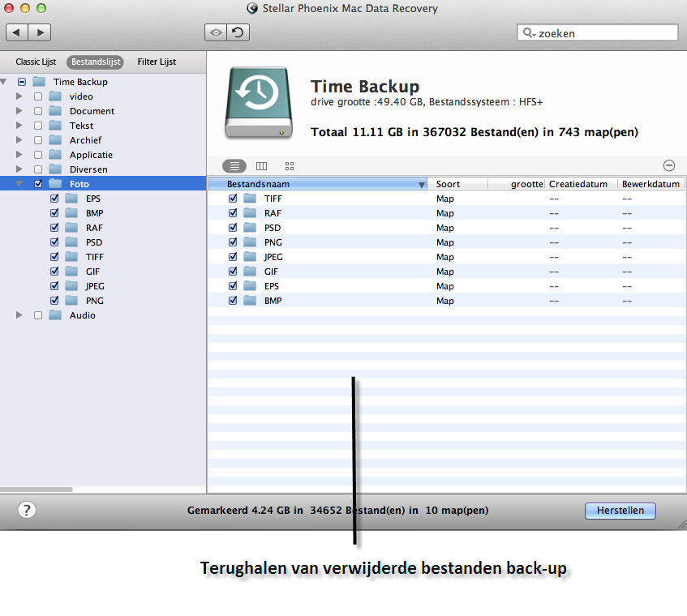Screen dimensions: 687x616
Task: Click the search magnifier icon
Action: 529,33
